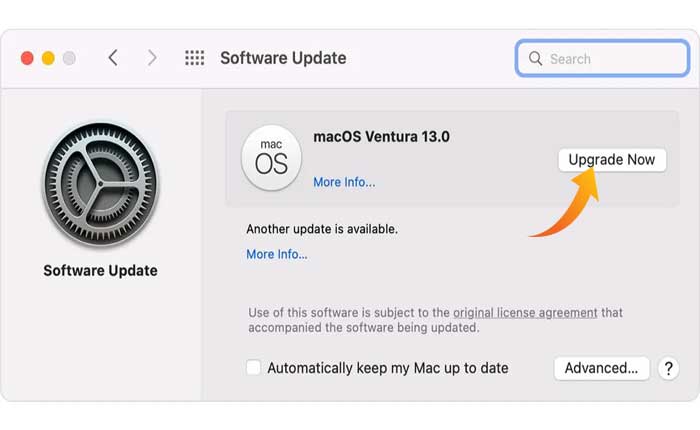Click the Software Update gear icon
Viewport: 700px width, 430px height.
(100, 185)
